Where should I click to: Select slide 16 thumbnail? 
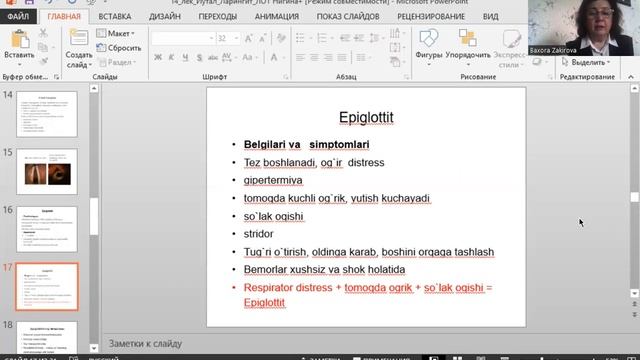tap(47, 229)
